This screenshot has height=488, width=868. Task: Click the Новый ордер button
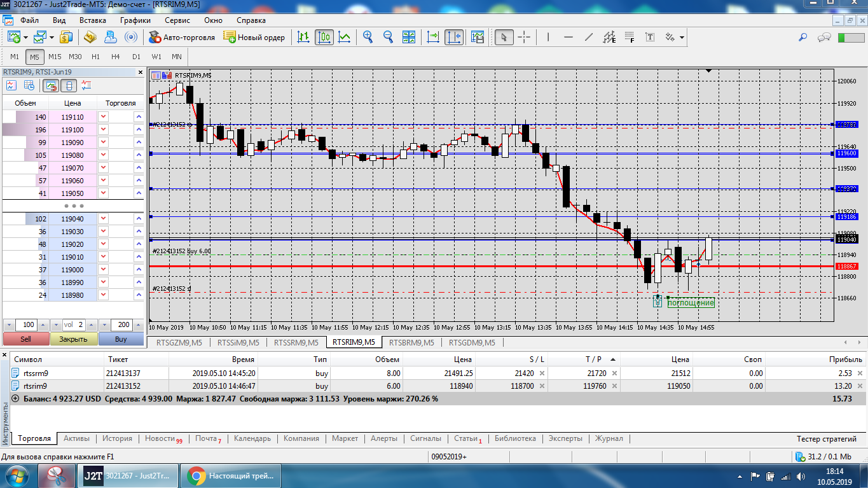tap(254, 37)
